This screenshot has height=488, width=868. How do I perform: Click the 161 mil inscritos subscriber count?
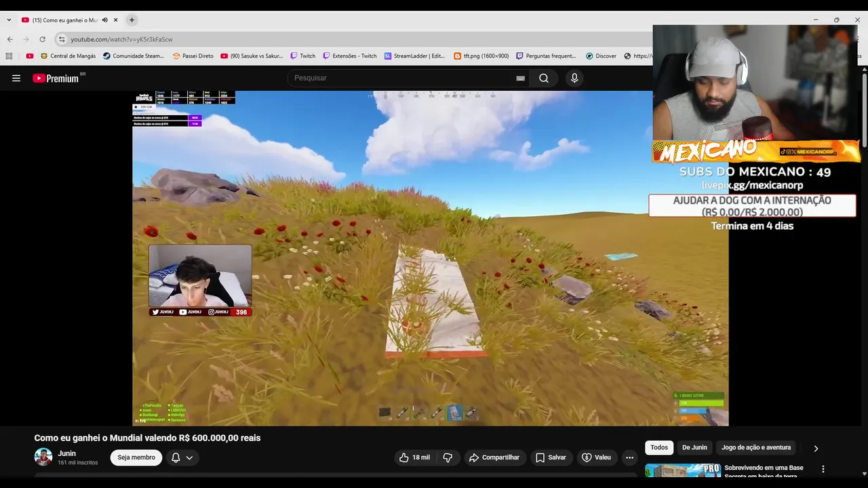tap(78, 463)
